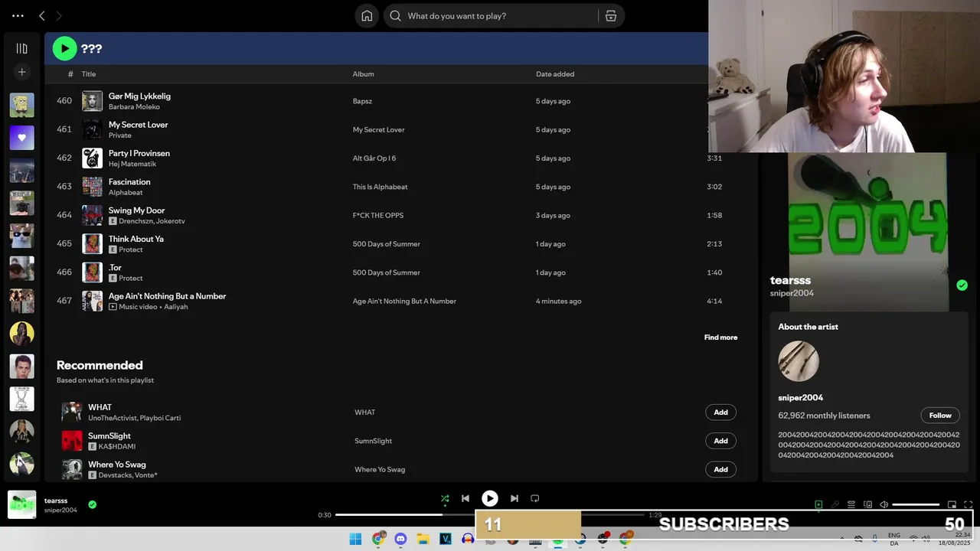Mute the volume with the speaker icon
This screenshot has width=980, height=551.
[884, 504]
